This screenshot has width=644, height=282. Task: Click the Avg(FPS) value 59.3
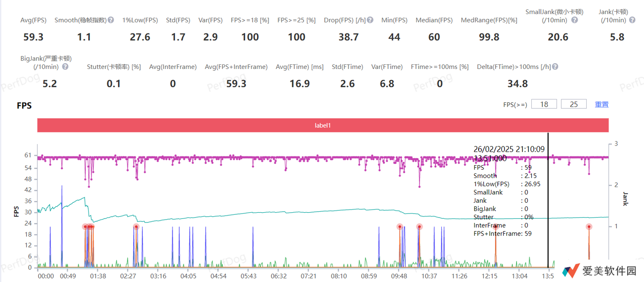pos(34,37)
